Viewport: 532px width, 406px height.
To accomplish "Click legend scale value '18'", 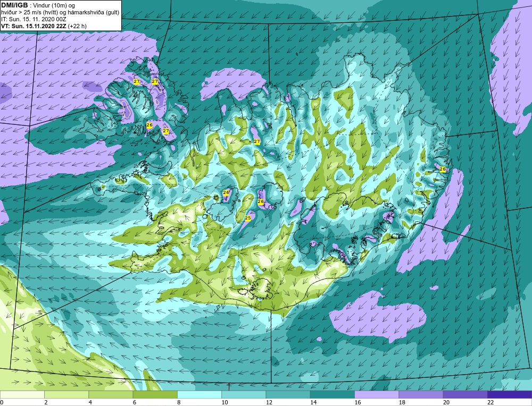I will pos(402,402).
